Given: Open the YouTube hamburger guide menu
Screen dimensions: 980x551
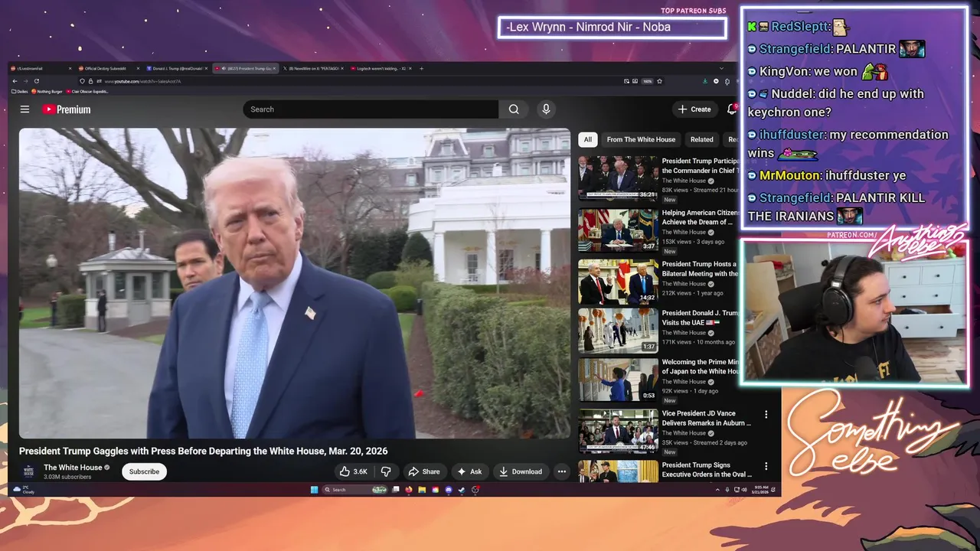Looking at the screenshot, I should tap(24, 109).
